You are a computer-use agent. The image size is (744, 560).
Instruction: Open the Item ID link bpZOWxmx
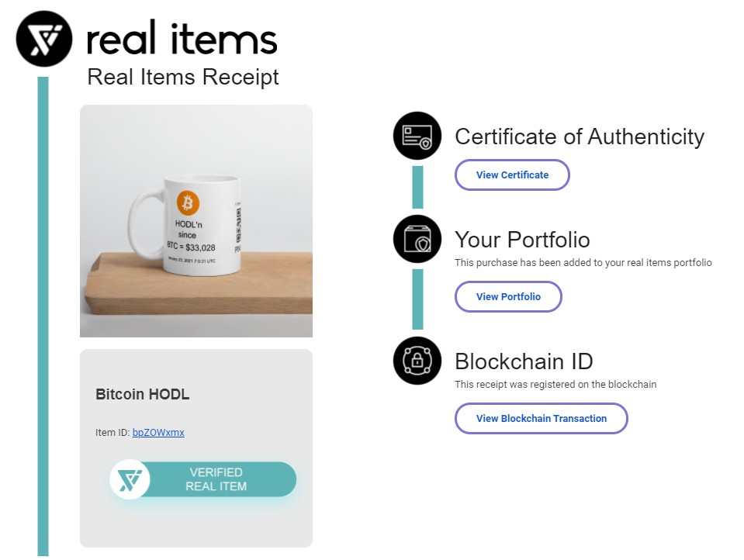[158, 432]
